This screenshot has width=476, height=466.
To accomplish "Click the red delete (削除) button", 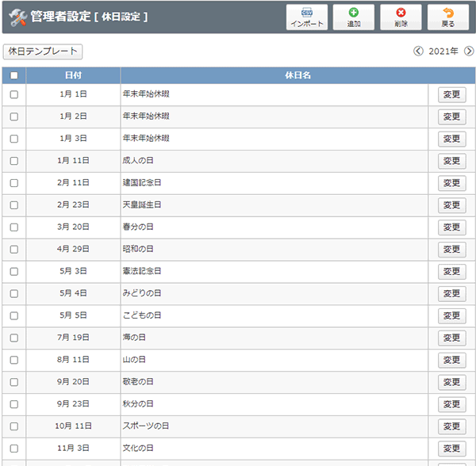I will pyautogui.click(x=401, y=17).
